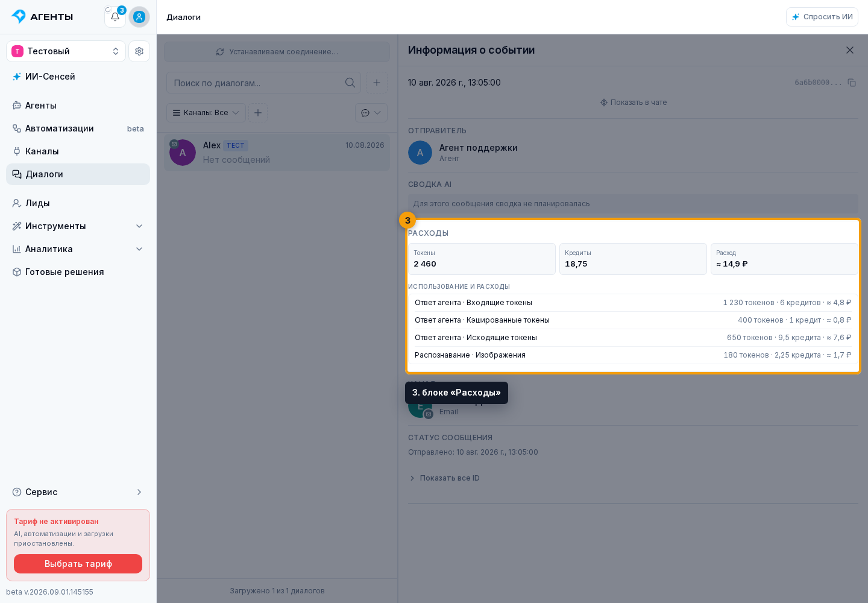Click the Email channel avatar
The width and height of the screenshot is (868, 603).
420,407
